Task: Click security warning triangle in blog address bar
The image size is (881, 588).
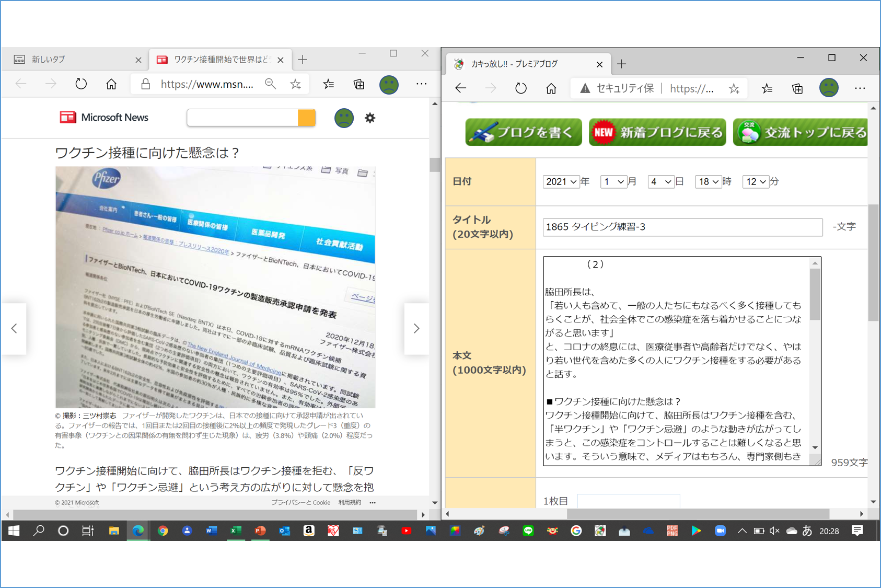Action: click(585, 88)
